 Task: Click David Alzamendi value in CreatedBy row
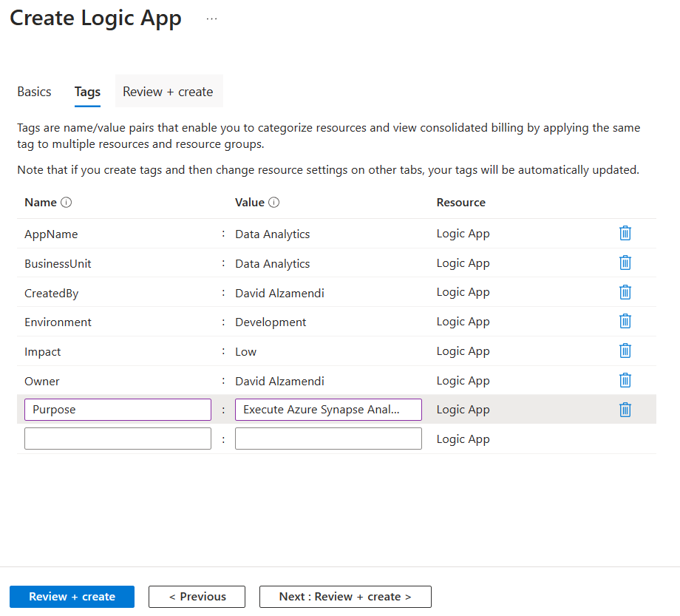click(x=279, y=294)
